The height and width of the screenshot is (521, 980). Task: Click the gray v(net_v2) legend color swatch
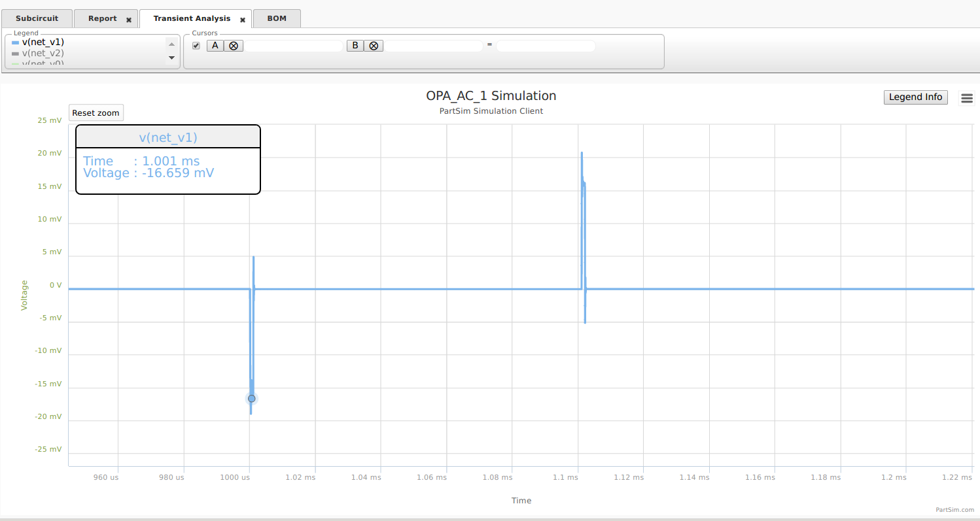click(16, 54)
